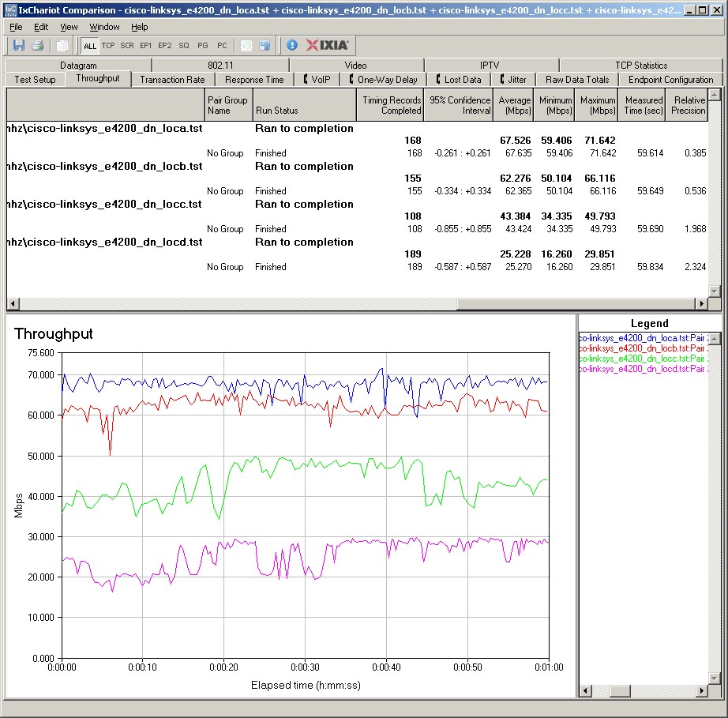Open the Help menu
The image size is (728, 718).
[x=139, y=27]
